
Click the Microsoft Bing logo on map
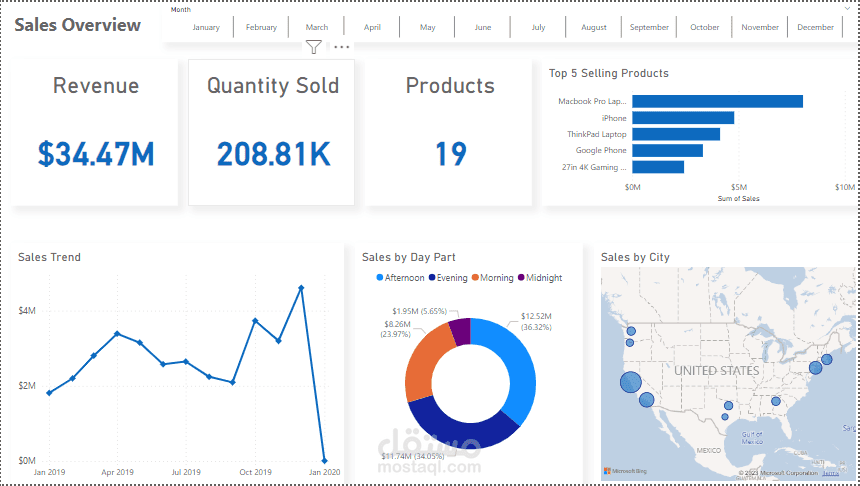(x=622, y=470)
